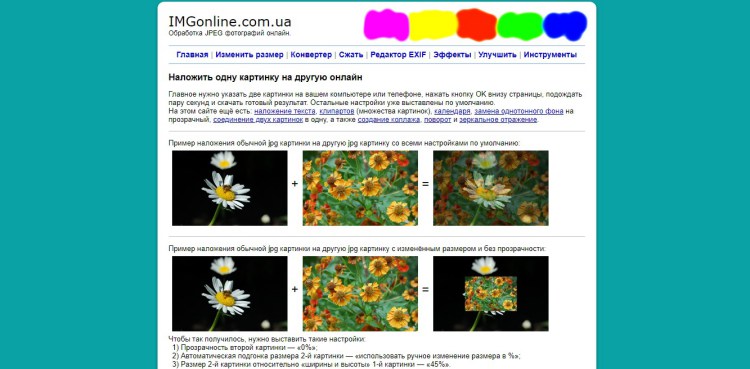750x369 pixels.
Task: Open the Главная menu item
Action: tap(192, 55)
